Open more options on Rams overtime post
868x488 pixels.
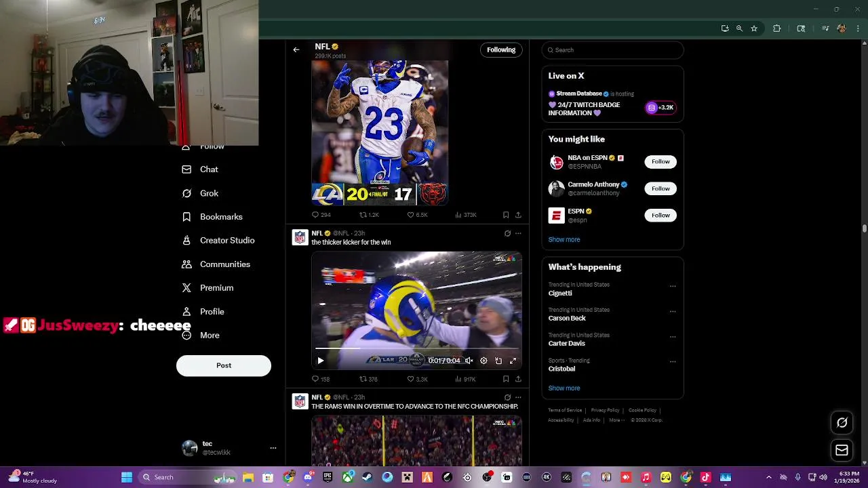tap(518, 397)
